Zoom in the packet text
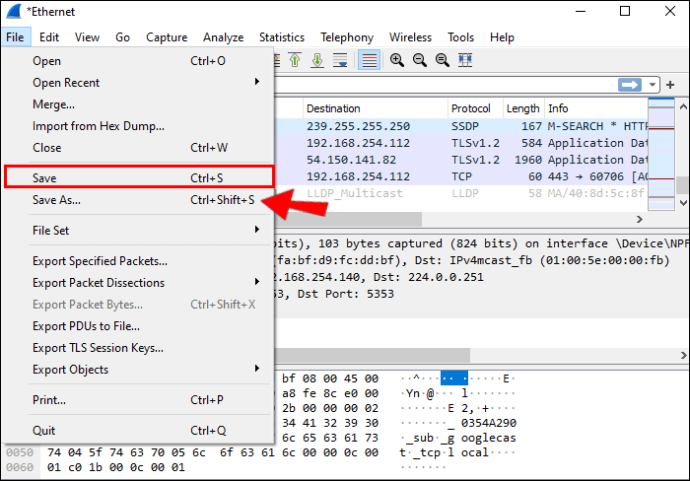Viewport: 690px width, 481px height. (397, 60)
